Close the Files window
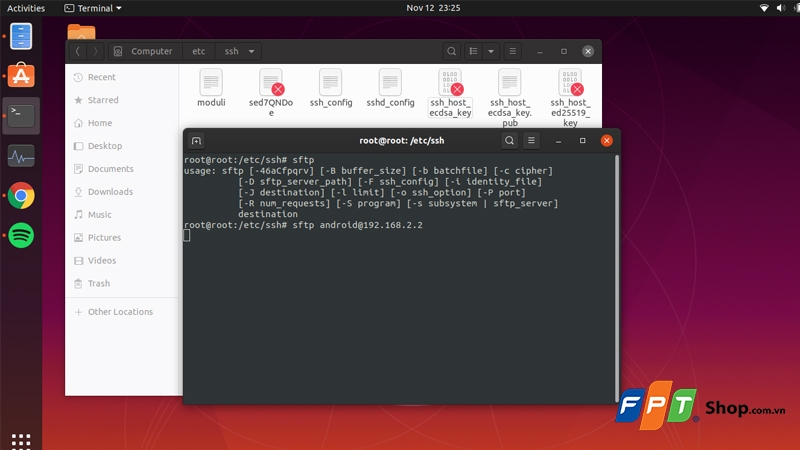Viewport: 800px width, 450px height. tap(588, 51)
